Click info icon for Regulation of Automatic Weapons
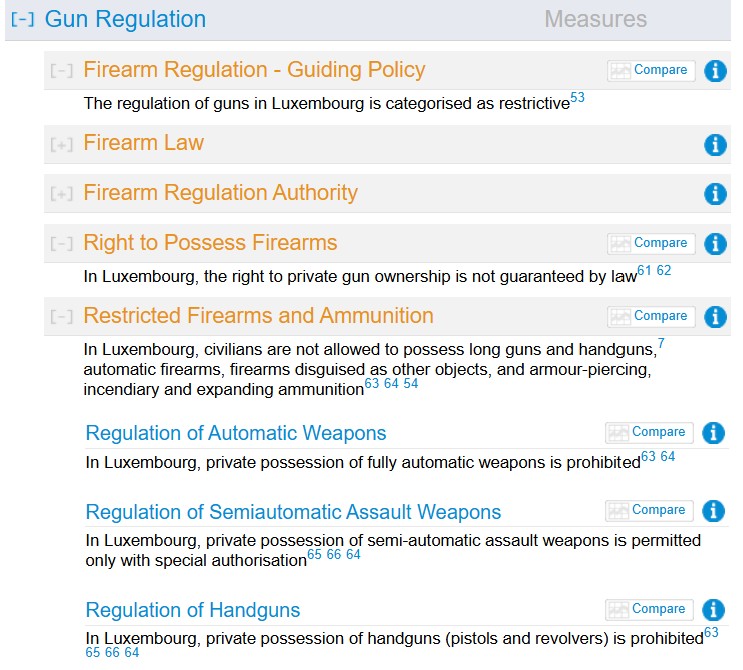The width and height of the screenshot is (743, 670). 713,433
